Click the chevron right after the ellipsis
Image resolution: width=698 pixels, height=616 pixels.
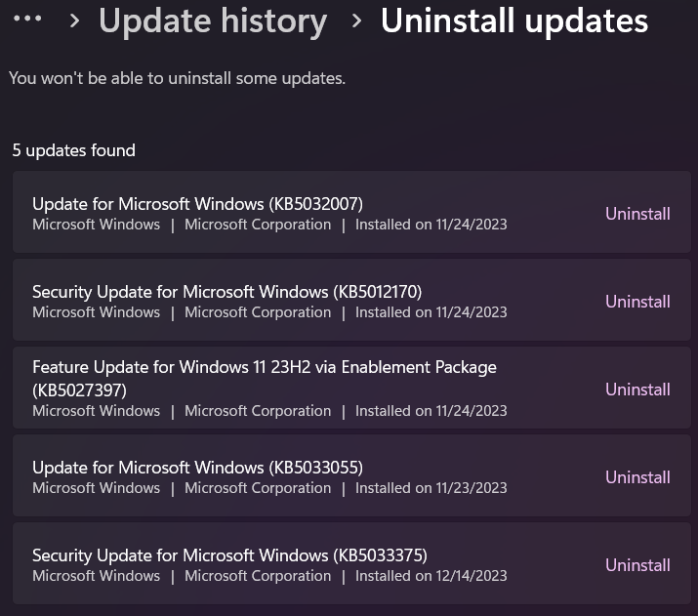(75, 21)
